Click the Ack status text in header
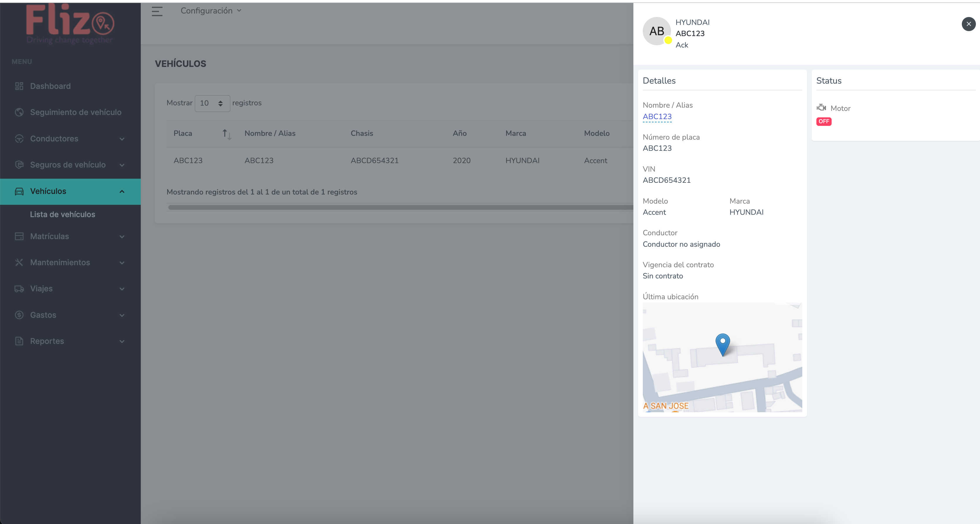This screenshot has width=980, height=524. [x=682, y=45]
